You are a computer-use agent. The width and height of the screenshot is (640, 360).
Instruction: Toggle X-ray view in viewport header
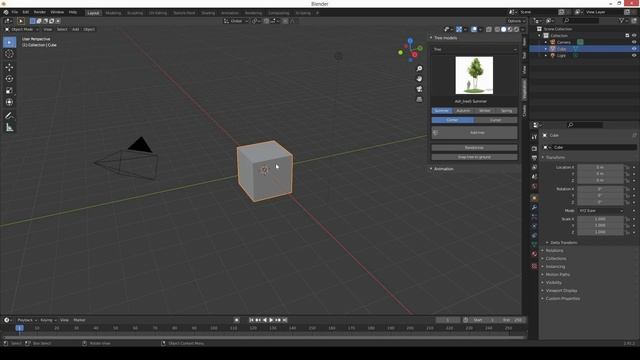[489, 29]
